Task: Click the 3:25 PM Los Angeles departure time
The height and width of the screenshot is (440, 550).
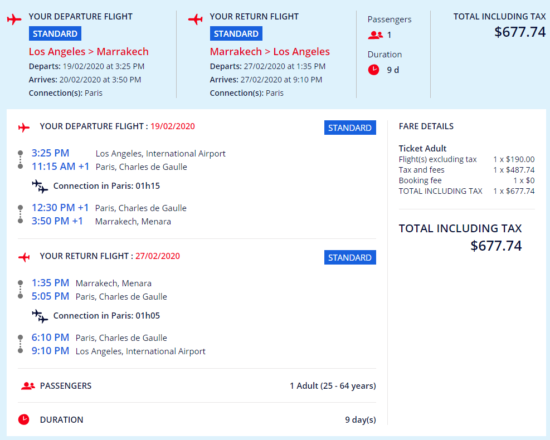Action: 51,153
